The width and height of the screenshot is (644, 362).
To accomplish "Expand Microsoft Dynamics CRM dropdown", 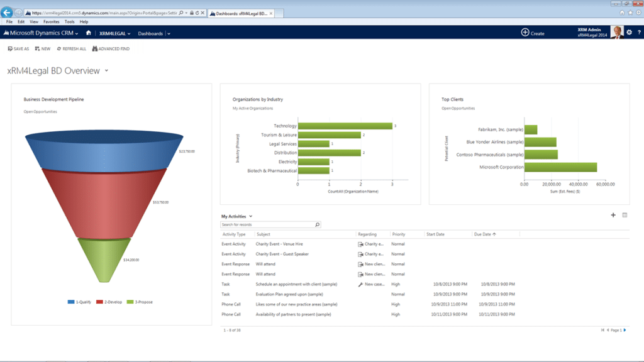I will pos(76,34).
